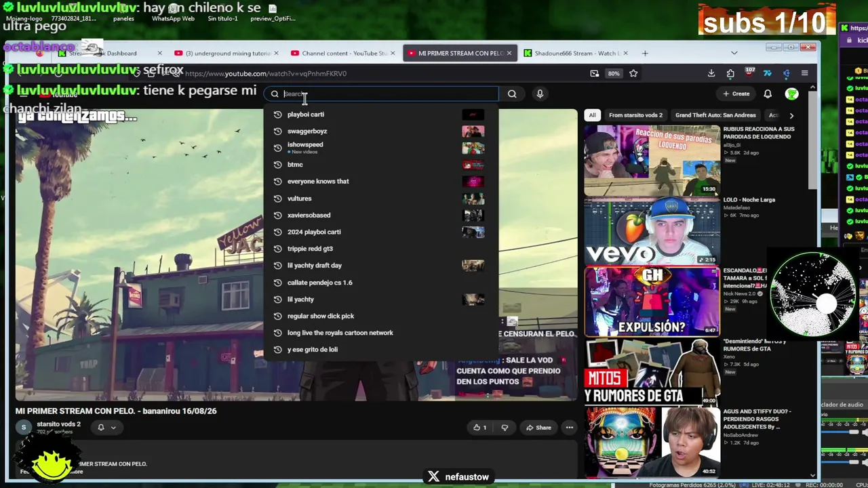Choose everyone knows that suggestion
The height and width of the screenshot is (488, 868).
tap(381, 181)
